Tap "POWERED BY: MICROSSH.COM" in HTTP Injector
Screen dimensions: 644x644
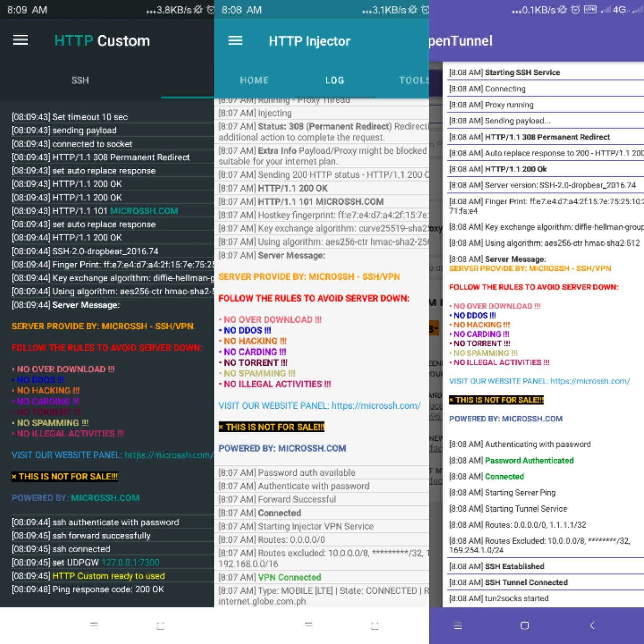282,448
